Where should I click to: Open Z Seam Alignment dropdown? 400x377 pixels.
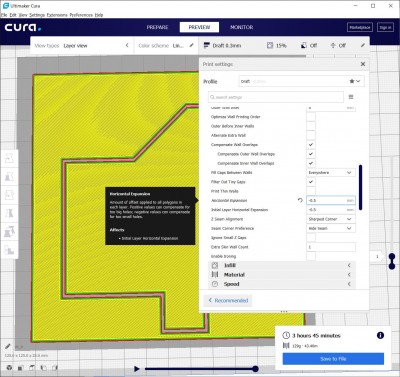pyautogui.click(x=331, y=219)
